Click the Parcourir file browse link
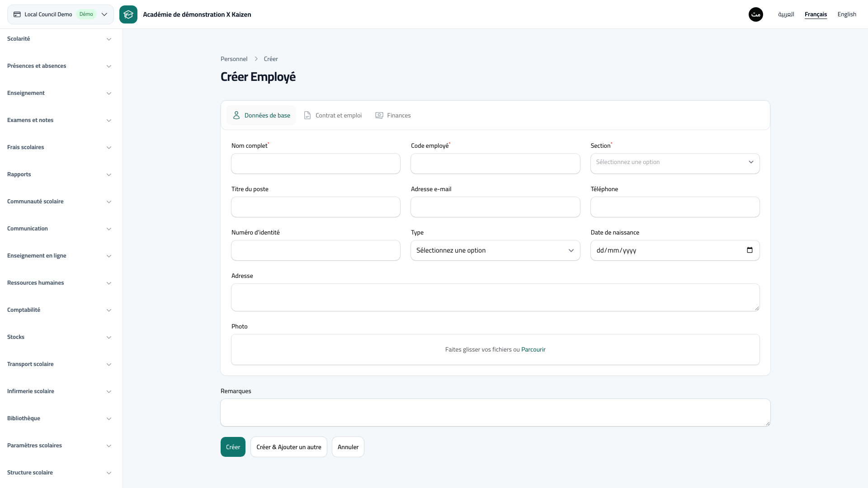Viewport: 868px width, 488px height. click(x=533, y=349)
